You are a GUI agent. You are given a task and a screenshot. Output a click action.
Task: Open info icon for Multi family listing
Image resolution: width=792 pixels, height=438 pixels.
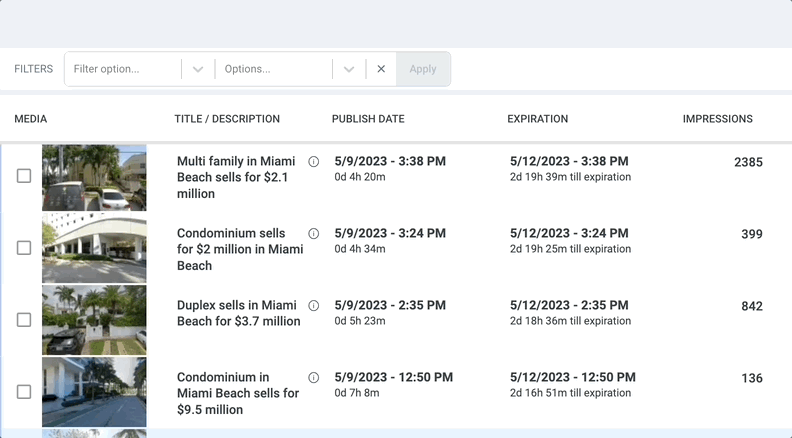click(314, 162)
